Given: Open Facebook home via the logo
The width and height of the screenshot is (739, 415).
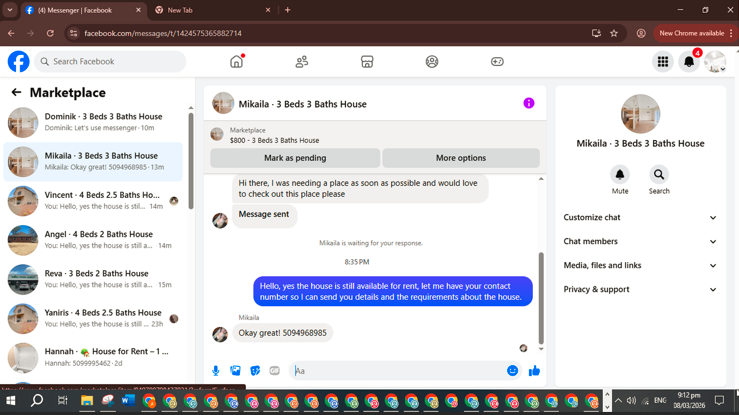Looking at the screenshot, I should coord(18,62).
